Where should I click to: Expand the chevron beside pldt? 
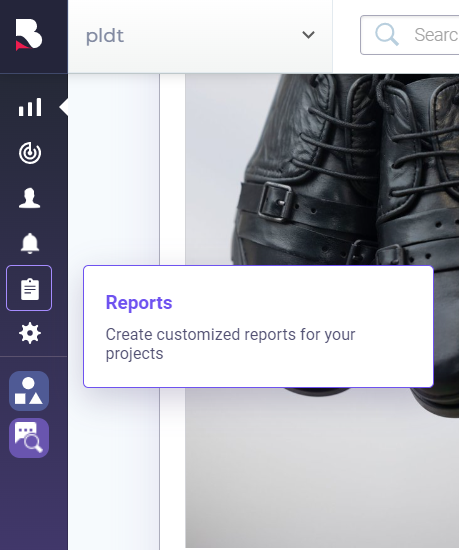(x=308, y=35)
